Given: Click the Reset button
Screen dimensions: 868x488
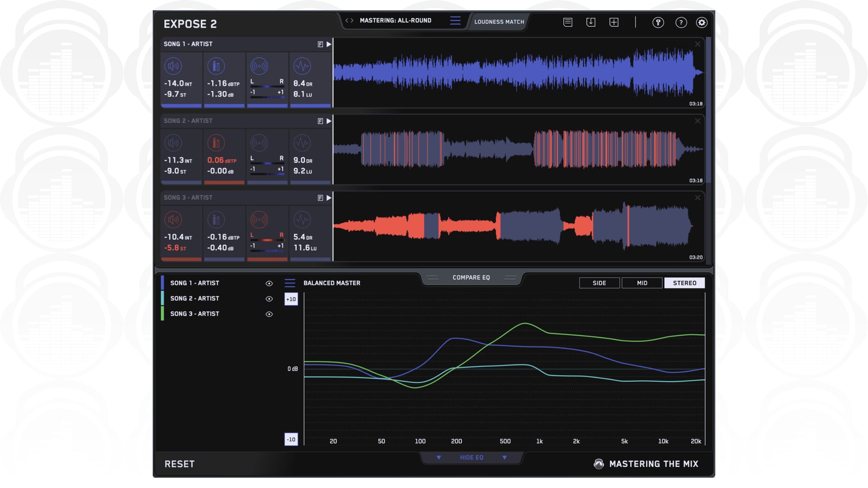Looking at the screenshot, I should pos(179,464).
